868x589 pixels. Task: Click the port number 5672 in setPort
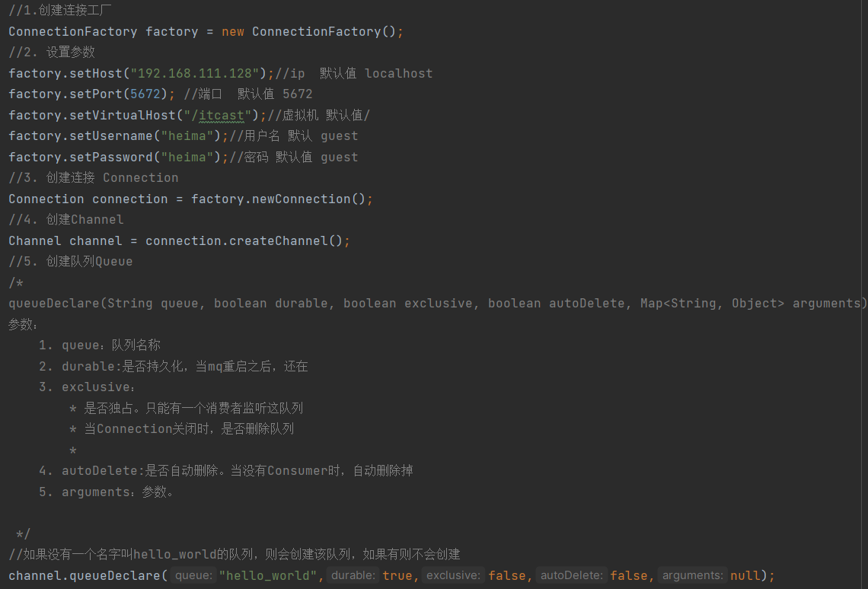tap(145, 94)
